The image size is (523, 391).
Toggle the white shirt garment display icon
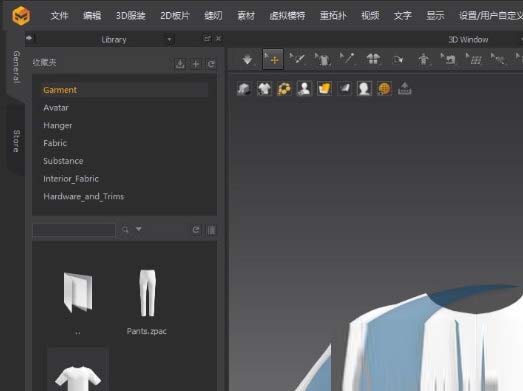[x=264, y=89]
